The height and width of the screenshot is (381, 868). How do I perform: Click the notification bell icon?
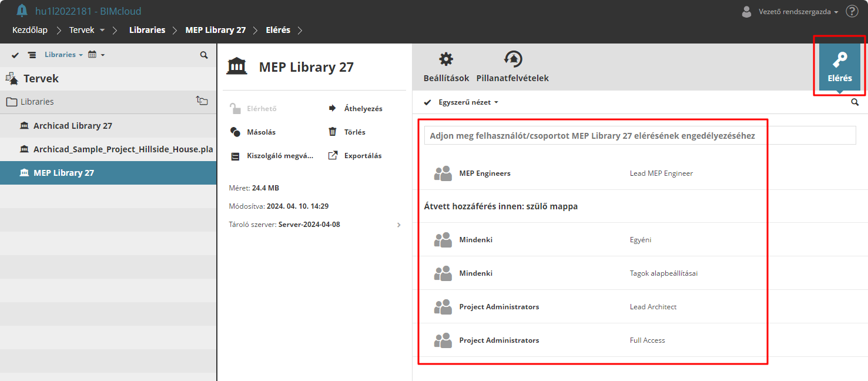[22, 11]
